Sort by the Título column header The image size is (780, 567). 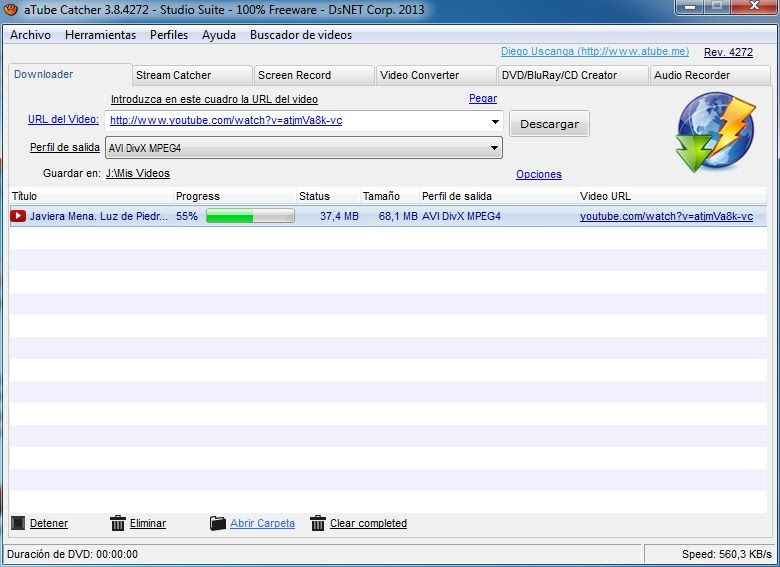coord(91,196)
